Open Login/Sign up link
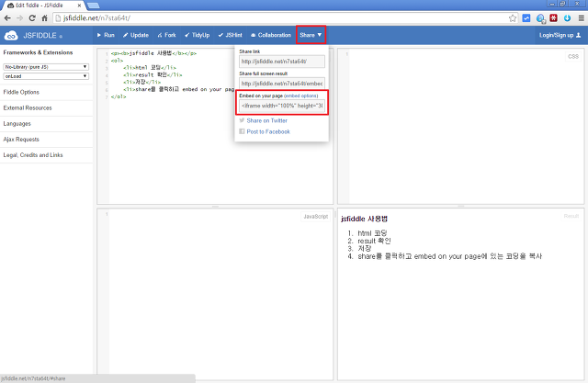The image size is (588, 383). tap(560, 35)
